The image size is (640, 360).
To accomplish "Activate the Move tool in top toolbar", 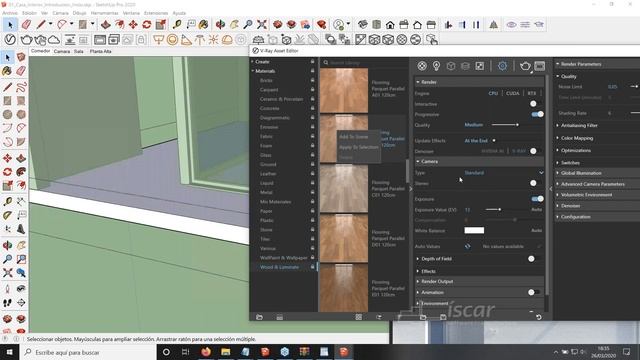I will point(133,24).
